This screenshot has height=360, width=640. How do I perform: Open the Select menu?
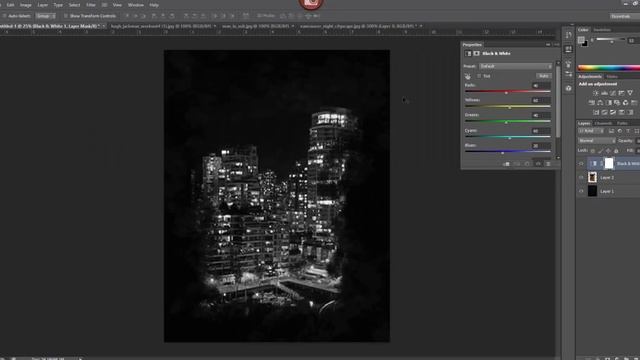click(x=74, y=5)
